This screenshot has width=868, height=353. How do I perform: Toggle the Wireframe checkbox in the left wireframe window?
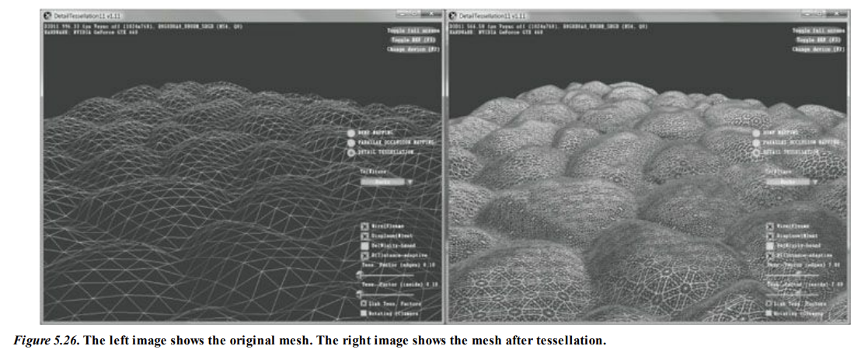(x=364, y=226)
